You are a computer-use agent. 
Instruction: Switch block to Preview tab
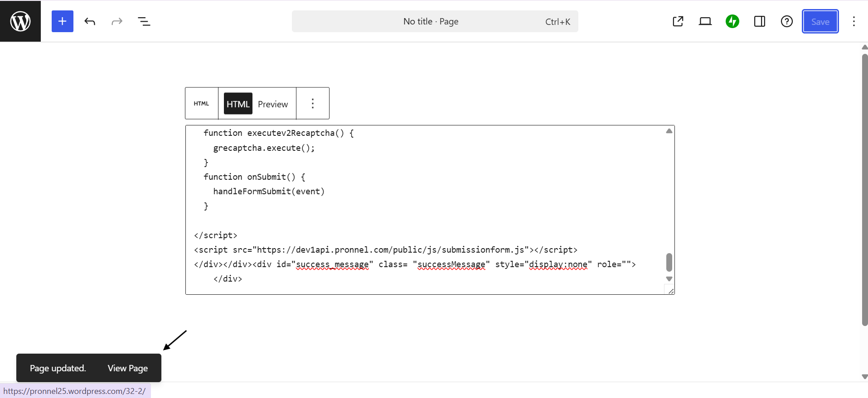pyautogui.click(x=273, y=104)
